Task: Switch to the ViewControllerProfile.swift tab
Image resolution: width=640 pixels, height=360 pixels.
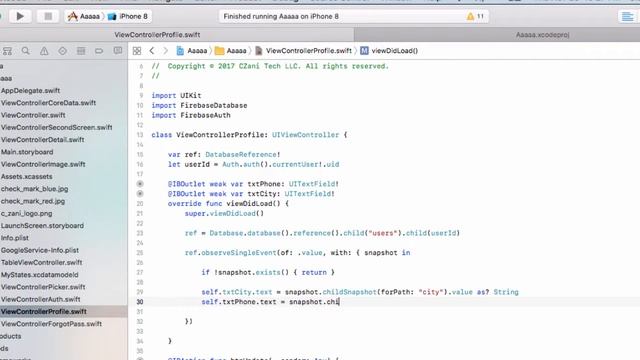Action: (157, 35)
